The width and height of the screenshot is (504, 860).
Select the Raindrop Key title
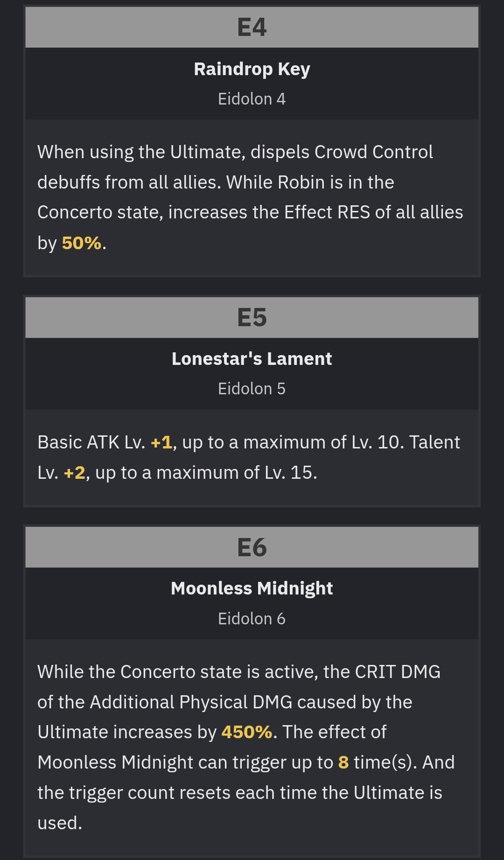coord(252,69)
